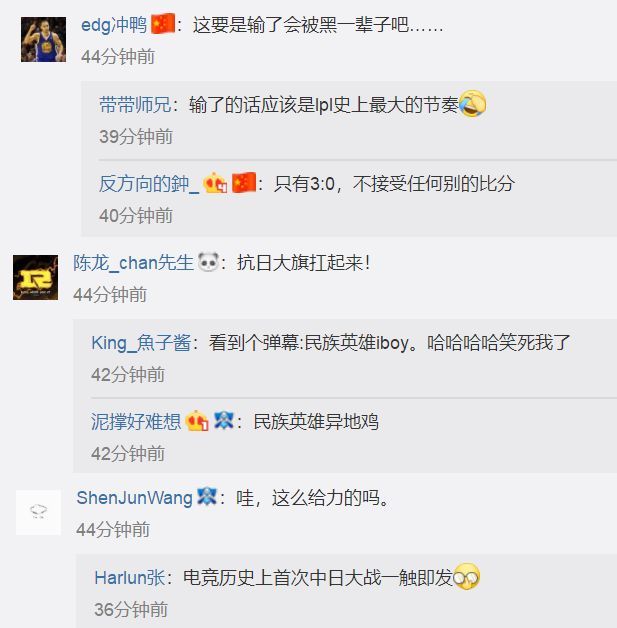This screenshot has width=617, height=628.
Task: Click panda badge beside 陈龙_chan先生
Action: coord(208,262)
